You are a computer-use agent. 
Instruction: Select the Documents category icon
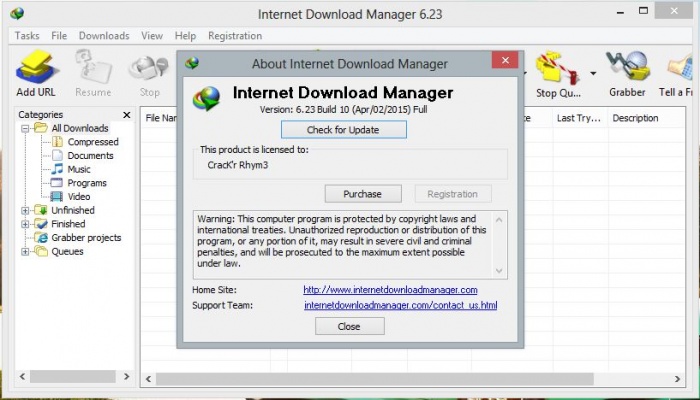(57, 155)
